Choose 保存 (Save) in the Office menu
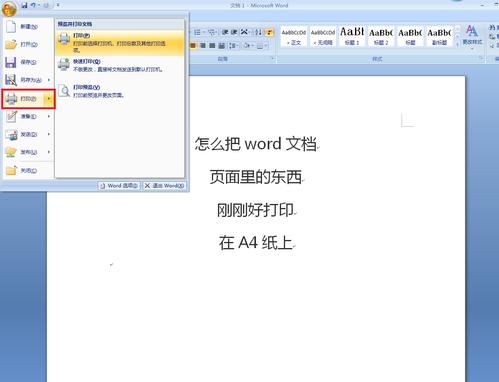 (28, 62)
